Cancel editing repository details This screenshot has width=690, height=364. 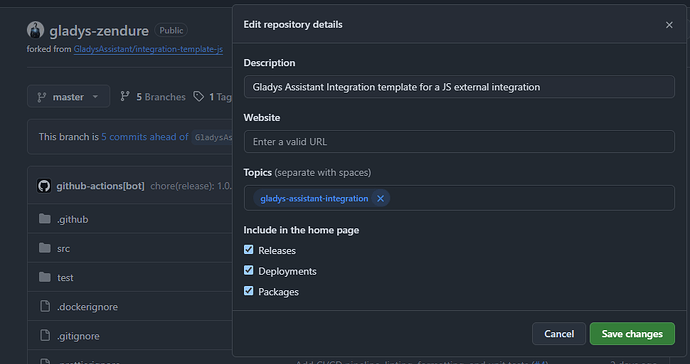(x=559, y=334)
